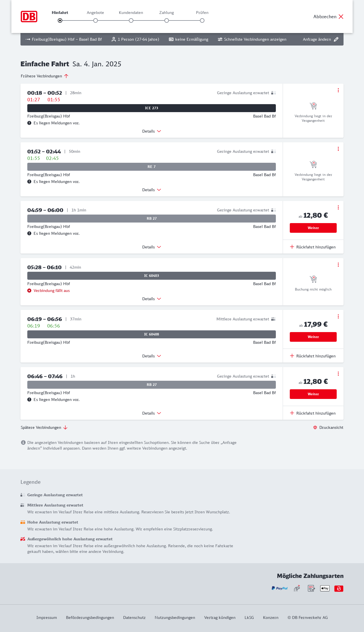364x632 pixels.
Task: Click the message warning icon on RE 7
Action: (x=29, y=182)
